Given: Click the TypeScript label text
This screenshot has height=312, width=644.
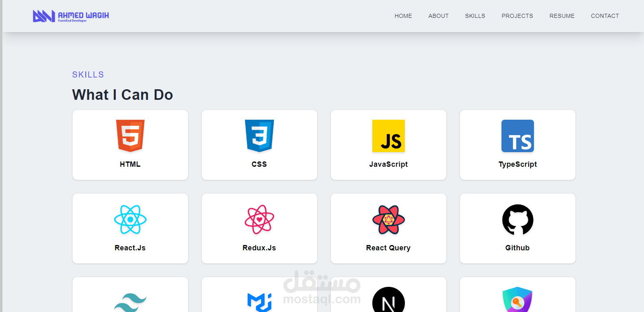Looking at the screenshot, I should (x=518, y=164).
